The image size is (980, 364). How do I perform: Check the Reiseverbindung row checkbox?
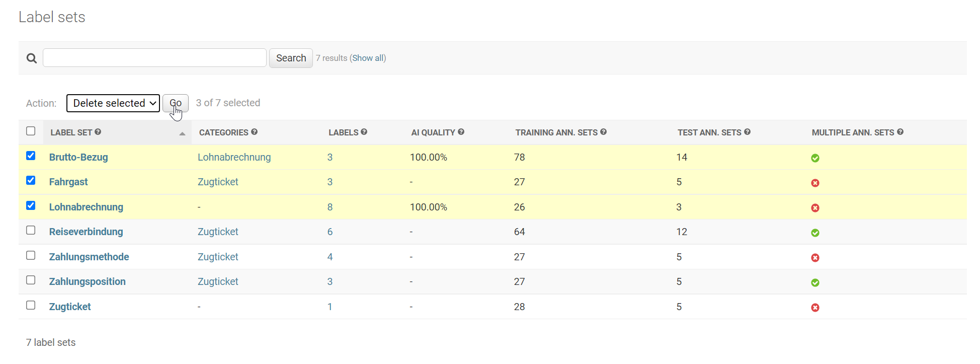click(x=31, y=230)
